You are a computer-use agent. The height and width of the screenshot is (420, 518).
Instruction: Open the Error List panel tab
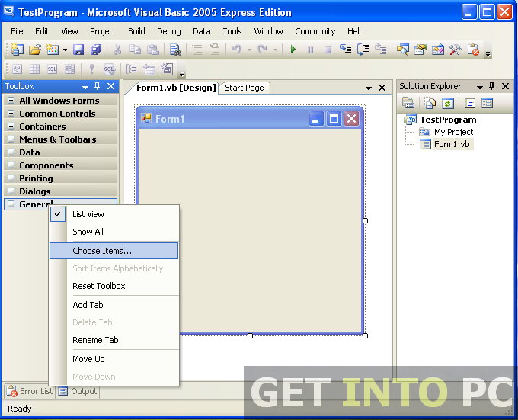click(x=29, y=391)
